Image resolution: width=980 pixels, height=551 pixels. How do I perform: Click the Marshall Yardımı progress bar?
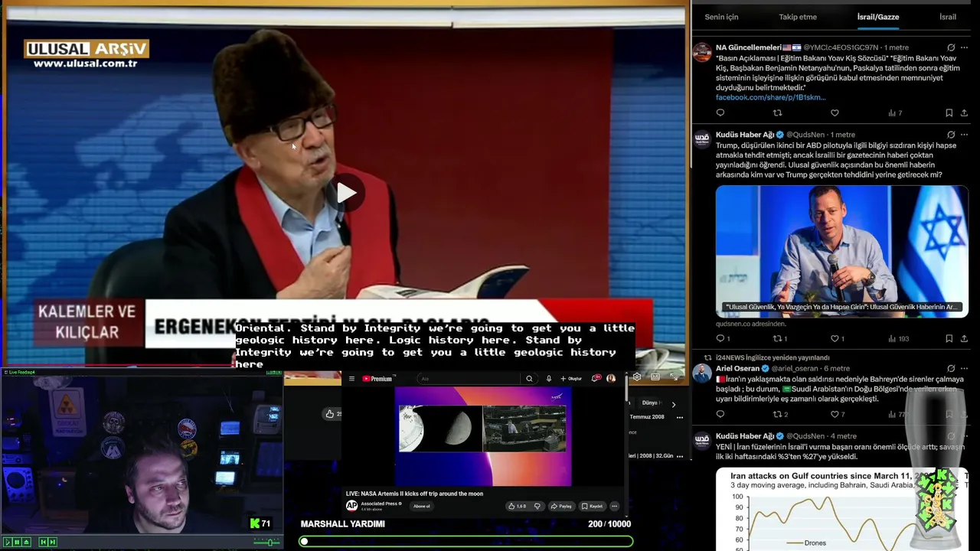coord(466,541)
